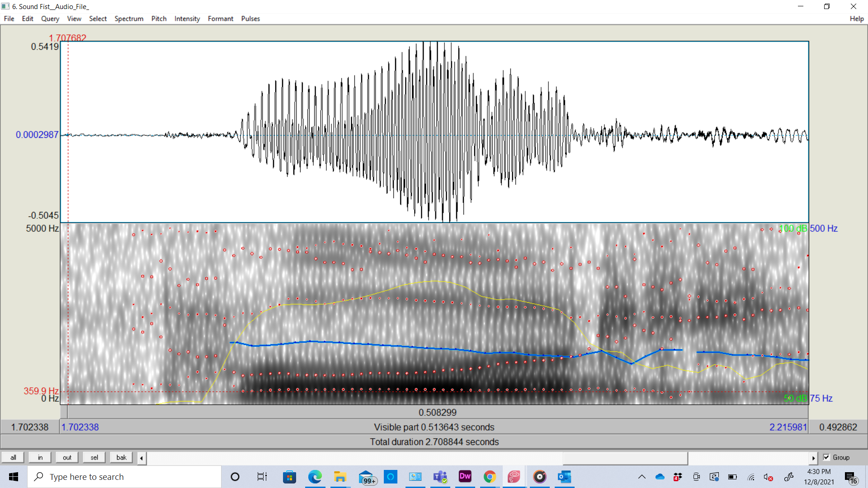This screenshot has height=488, width=868.
Task: Open File Explorer from the taskbar
Action: pos(340,477)
